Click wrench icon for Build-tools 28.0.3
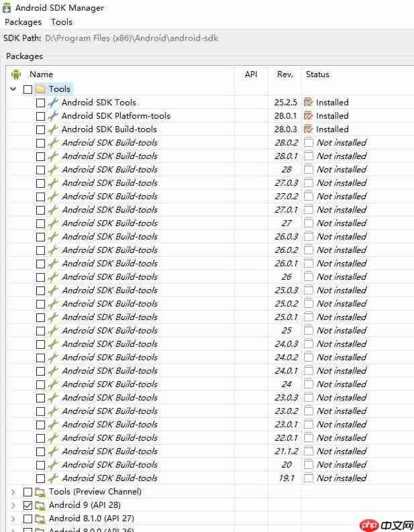This screenshot has height=532, width=414. point(53,129)
